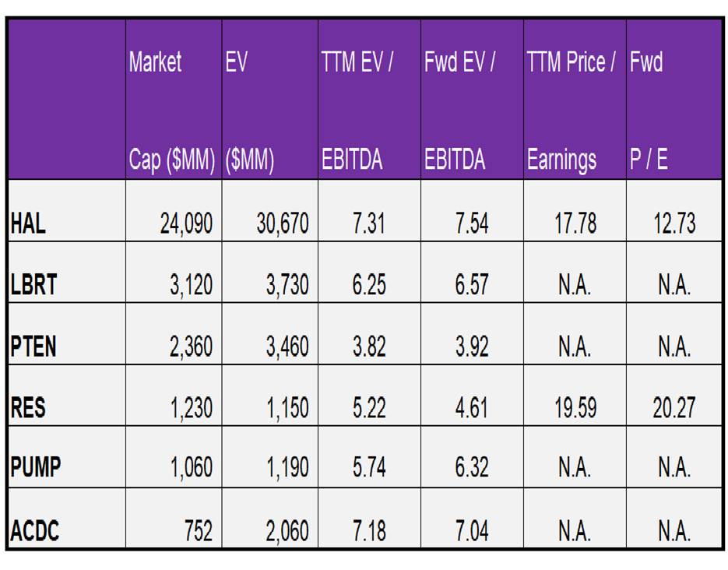728x570 pixels.
Task: Click PUMP's EV value 1,190
Action: 287,468
